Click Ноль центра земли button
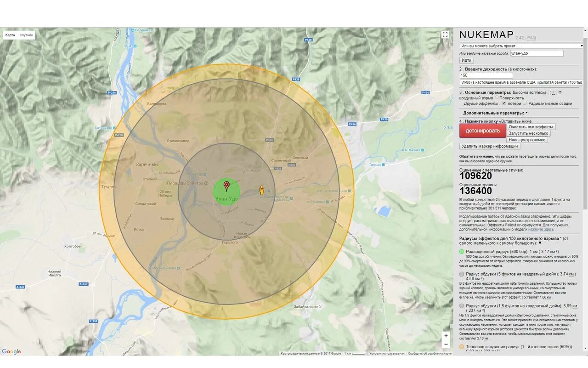Screen dimensions: 588x368 pos(527,140)
